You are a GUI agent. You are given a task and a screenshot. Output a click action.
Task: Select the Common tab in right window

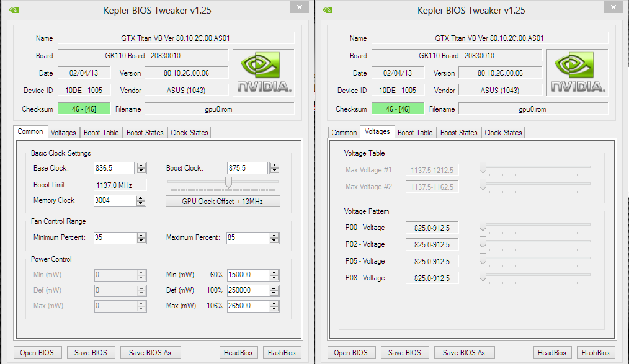coord(344,133)
